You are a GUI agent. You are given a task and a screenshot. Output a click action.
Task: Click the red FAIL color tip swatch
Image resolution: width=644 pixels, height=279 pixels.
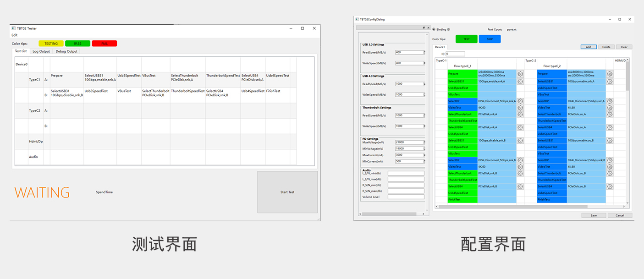point(105,44)
